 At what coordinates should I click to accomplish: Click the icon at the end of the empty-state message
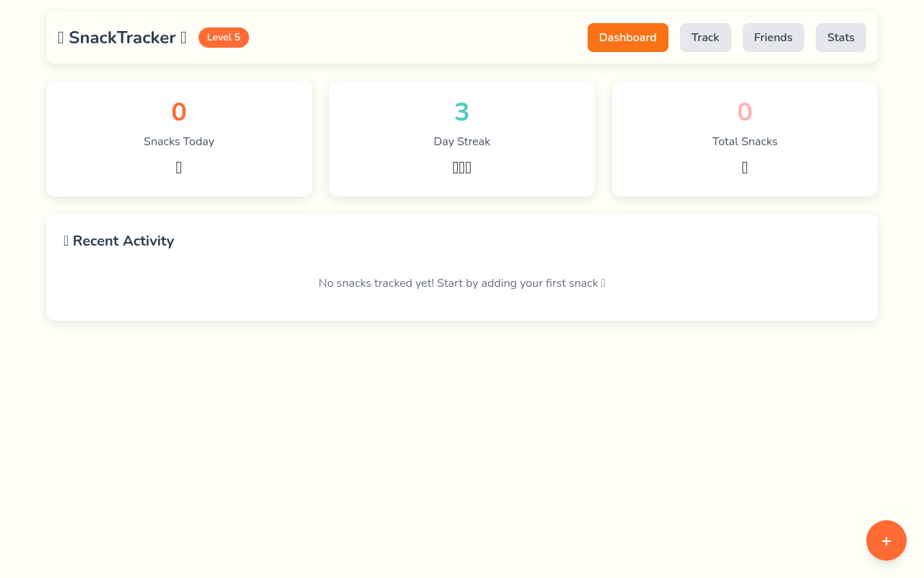click(603, 283)
